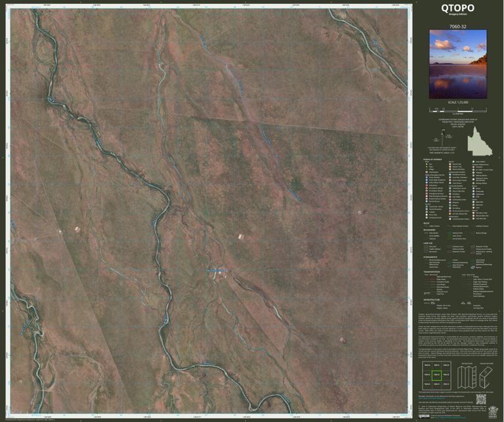
Task: Click the vertical folds diagram
Action: tap(467, 377)
